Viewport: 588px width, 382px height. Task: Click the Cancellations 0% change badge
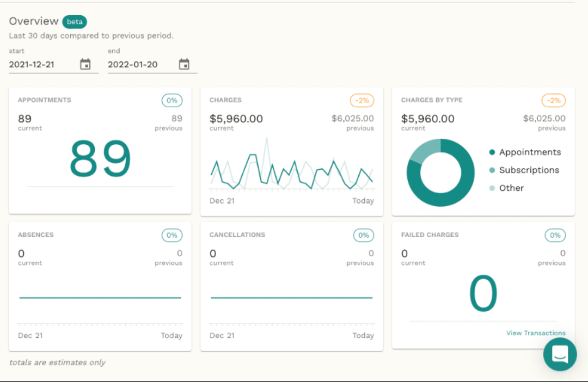click(x=364, y=236)
